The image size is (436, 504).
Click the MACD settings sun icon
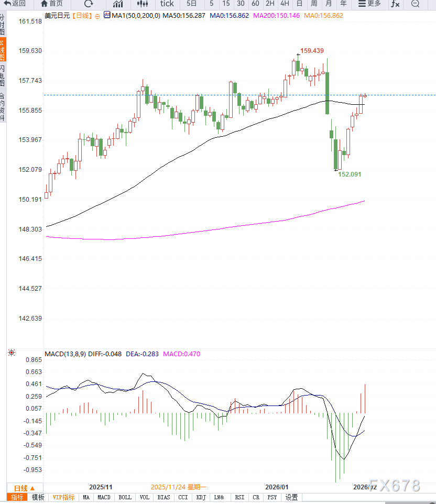point(12,354)
